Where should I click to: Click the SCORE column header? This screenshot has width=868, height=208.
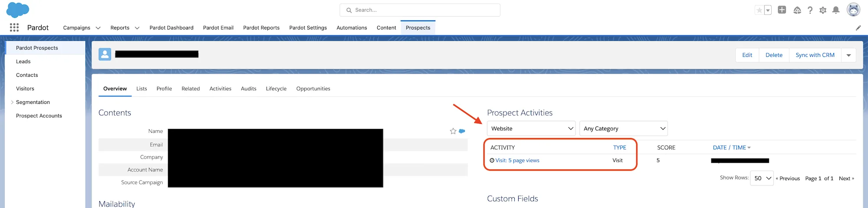(x=666, y=148)
